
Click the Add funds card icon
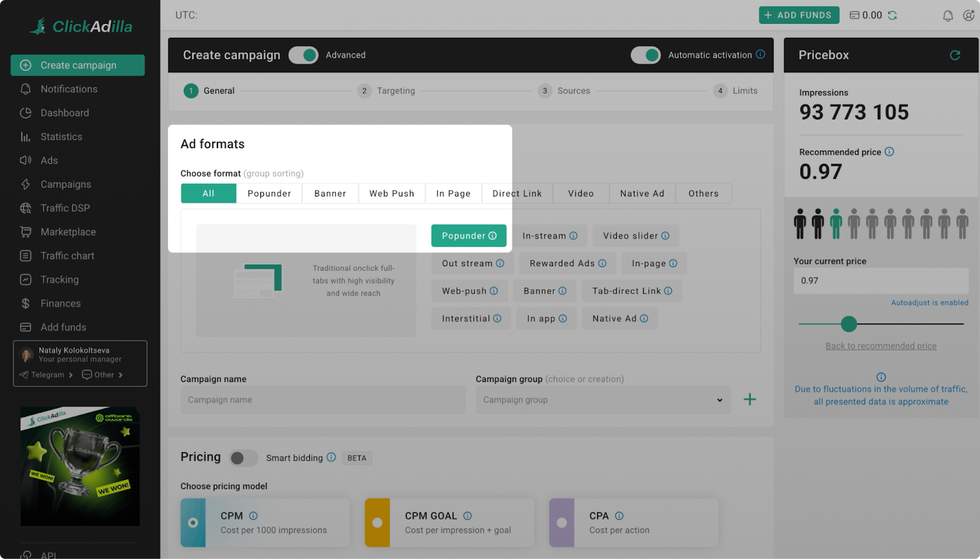[x=26, y=328]
